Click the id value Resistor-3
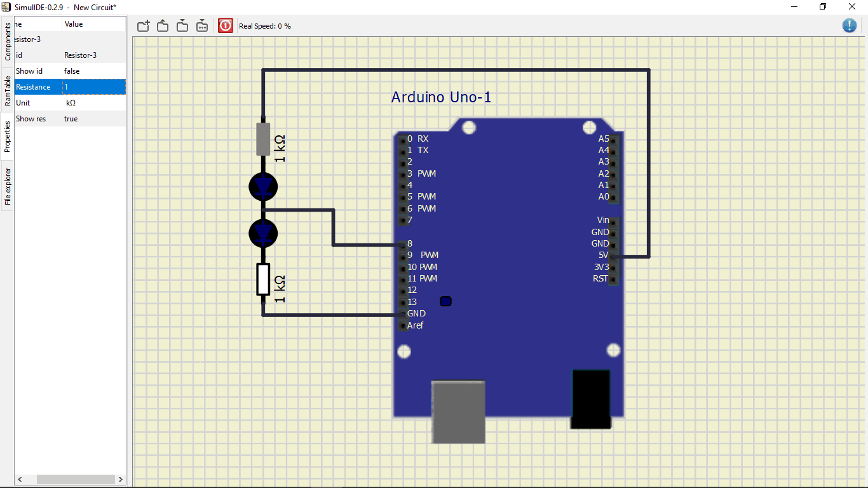The image size is (868, 488). coord(94,55)
